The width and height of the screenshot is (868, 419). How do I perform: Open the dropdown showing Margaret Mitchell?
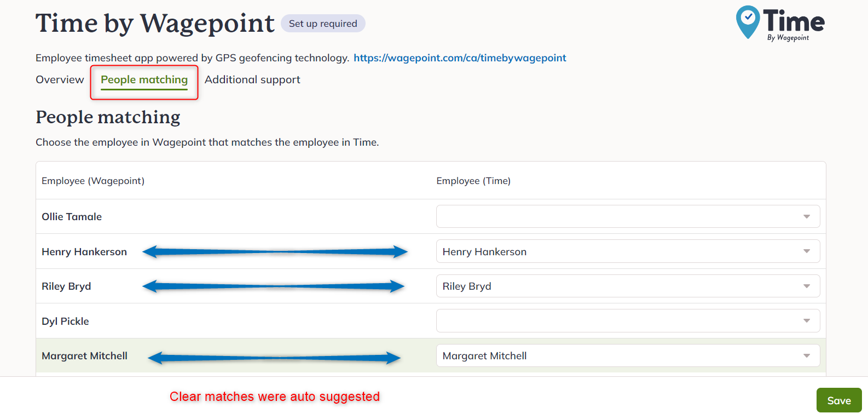[628, 355]
